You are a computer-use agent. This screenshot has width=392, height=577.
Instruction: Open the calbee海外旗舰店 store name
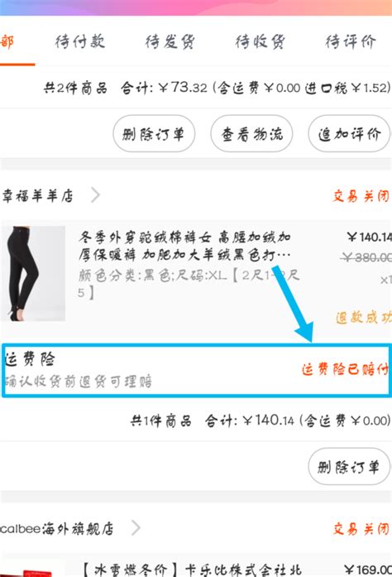pos(56,529)
